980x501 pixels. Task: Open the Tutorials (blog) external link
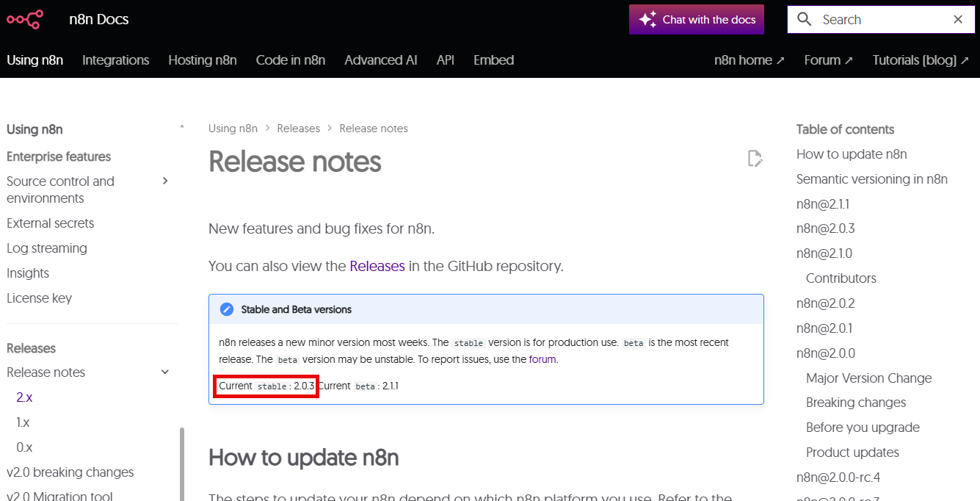[920, 60]
